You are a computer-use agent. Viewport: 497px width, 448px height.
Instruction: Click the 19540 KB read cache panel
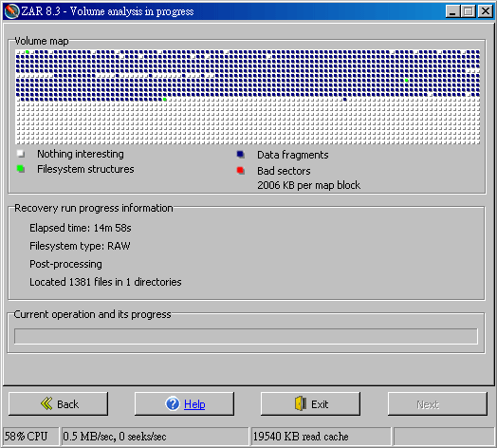(x=321, y=437)
